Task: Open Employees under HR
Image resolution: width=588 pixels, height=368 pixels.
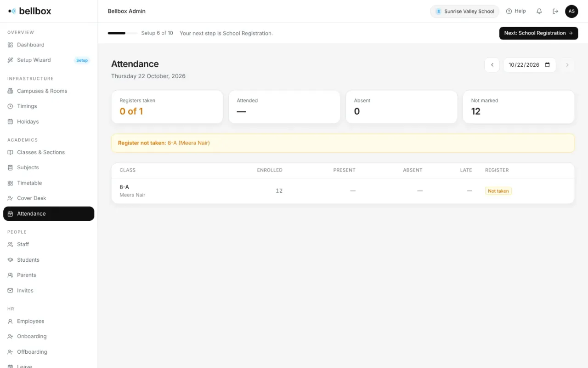Action: 49,321
